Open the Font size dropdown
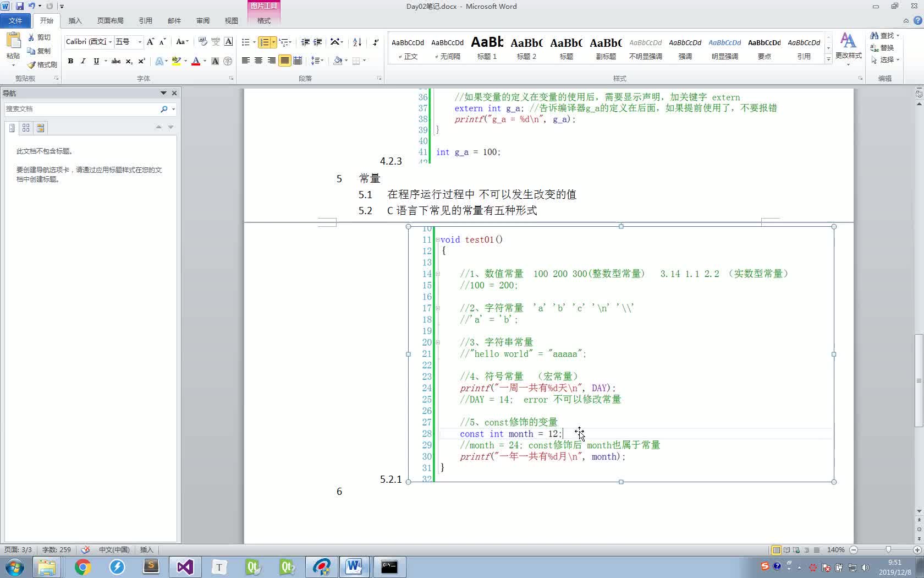Screen dimensions: 924x578 click(140, 42)
